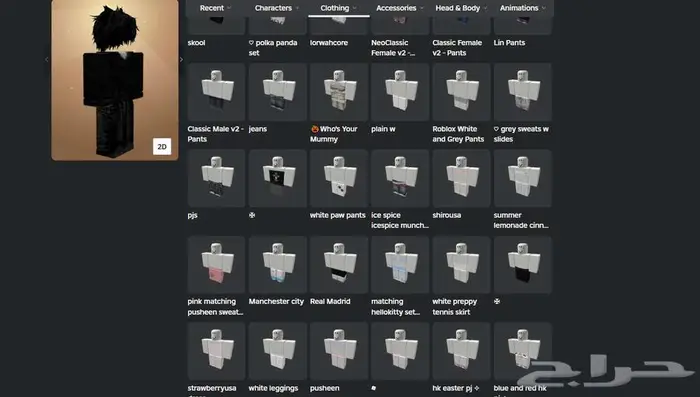700x397 pixels.
Task: Select the Clothing tab
Action: click(x=338, y=8)
